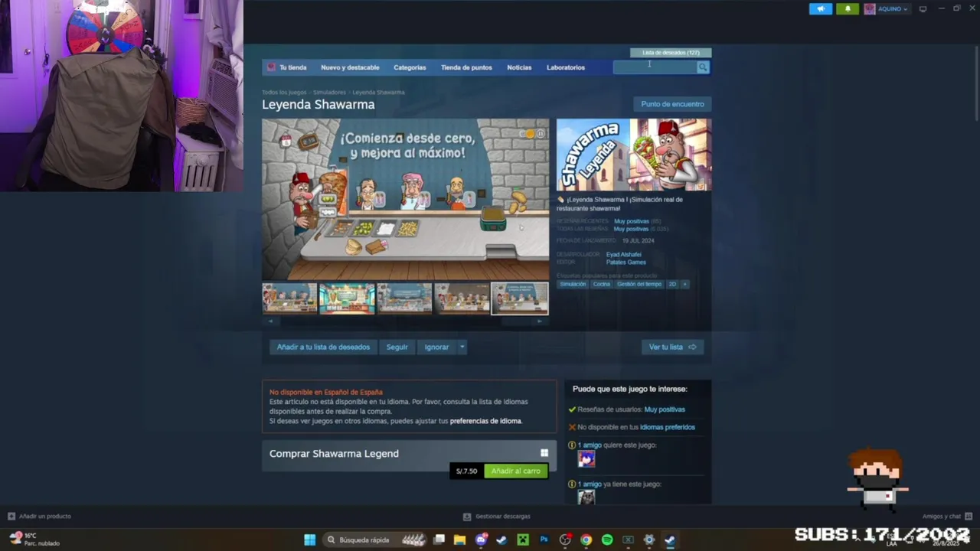Open the Laboratorios tab
This screenshot has width=980, height=551.
566,67
